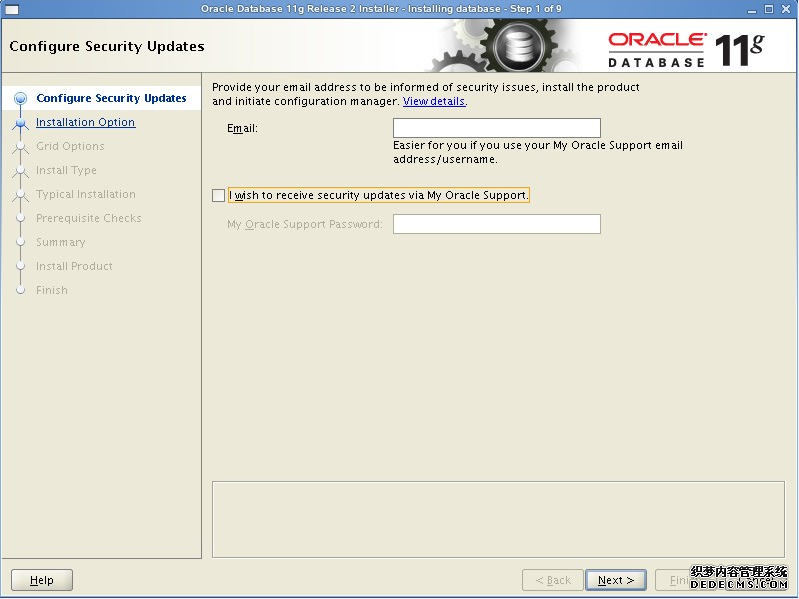The width and height of the screenshot is (799, 599).
Task: Click the Email text field
Action: pos(496,128)
